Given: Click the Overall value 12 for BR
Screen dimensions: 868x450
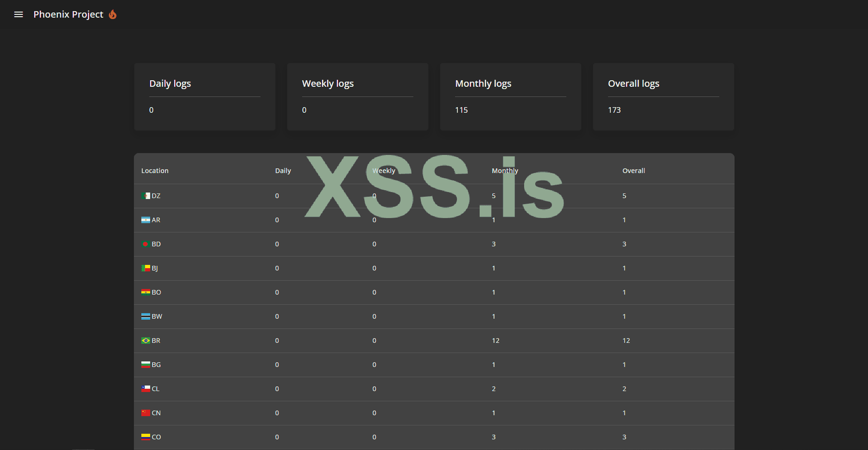Looking at the screenshot, I should [x=626, y=341].
